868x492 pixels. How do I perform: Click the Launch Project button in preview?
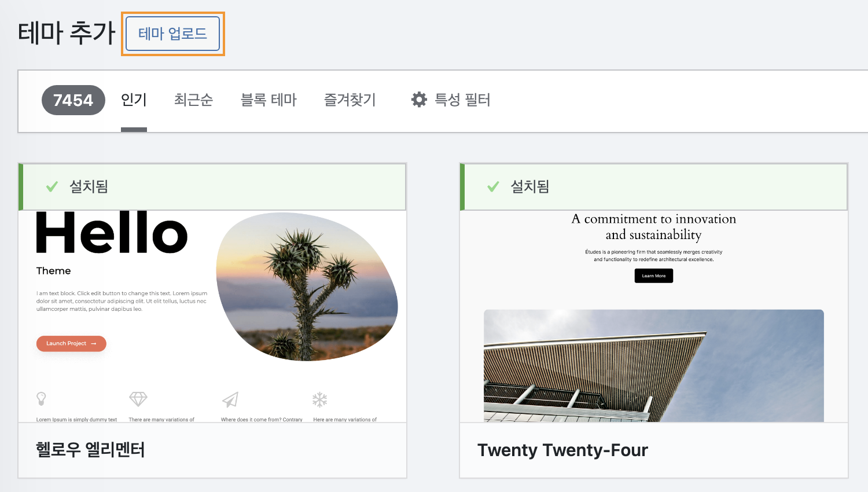[71, 343]
